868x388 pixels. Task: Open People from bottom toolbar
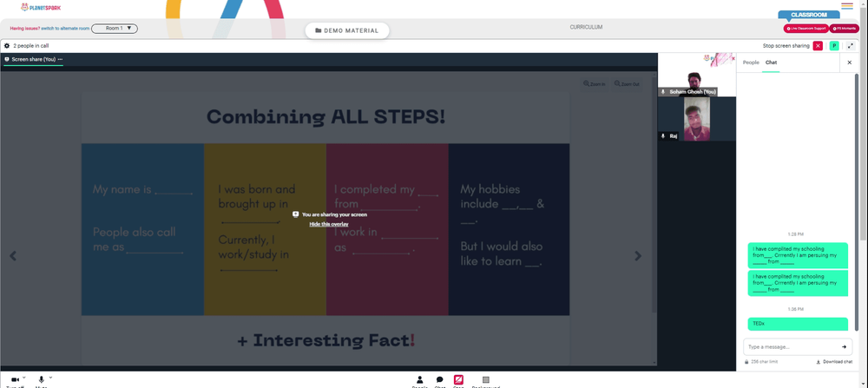[x=419, y=382]
